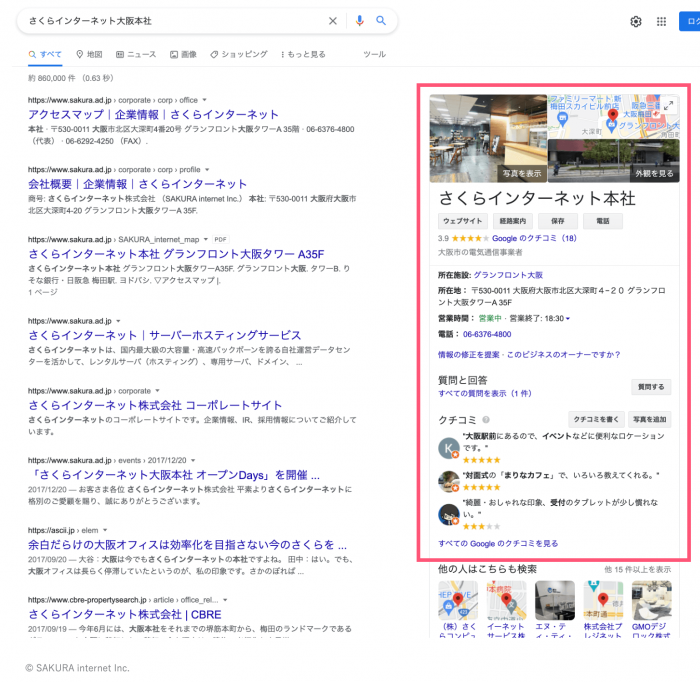Open サーバーホスティングサービス result
Image resolution: width=700 pixels, height=682 pixels.
tap(165, 335)
